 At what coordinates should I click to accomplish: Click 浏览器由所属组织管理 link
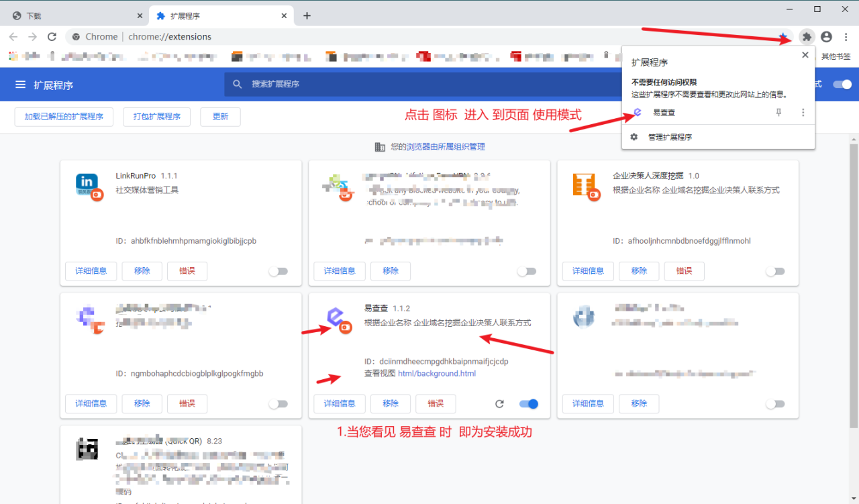[446, 146]
